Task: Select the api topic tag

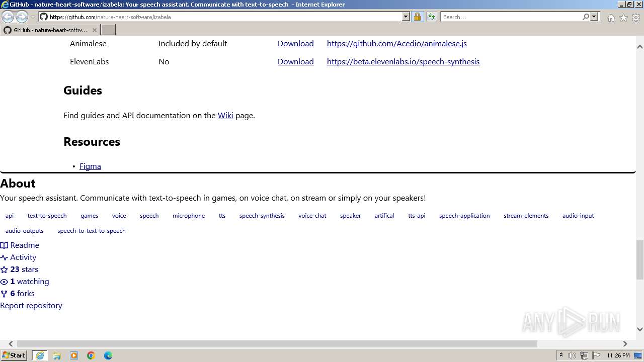Action: coord(10,216)
